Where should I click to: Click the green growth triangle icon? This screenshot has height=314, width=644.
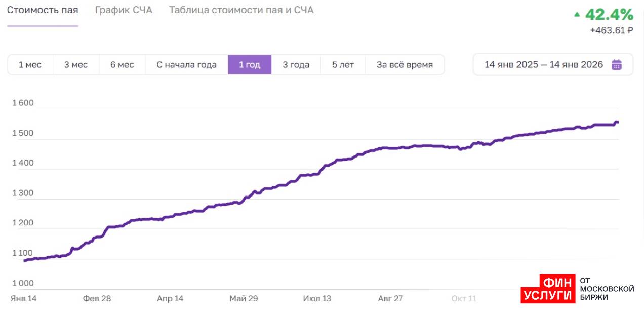point(577,15)
